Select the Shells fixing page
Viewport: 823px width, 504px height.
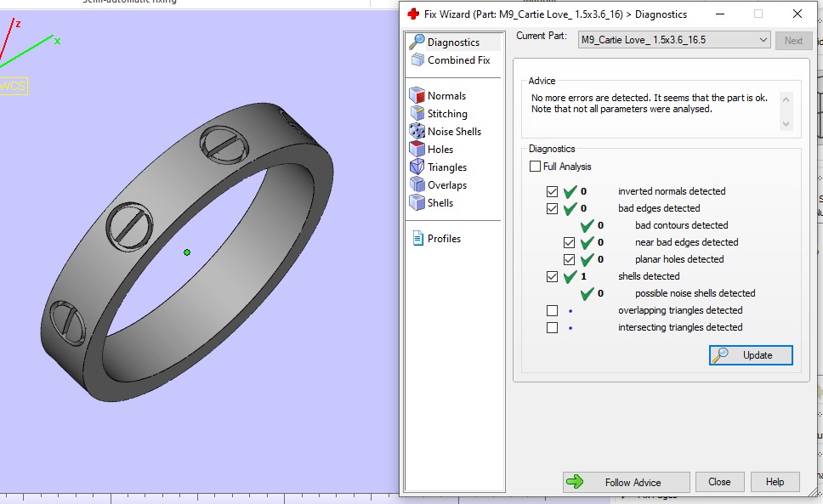pyautogui.click(x=431, y=202)
